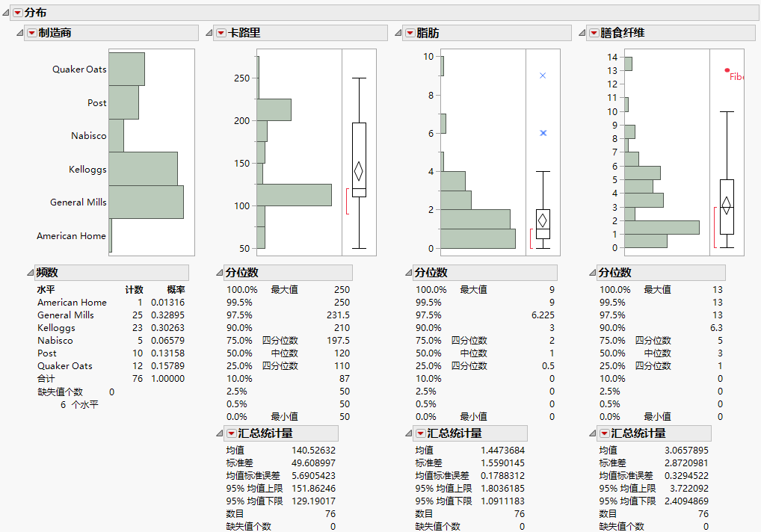Select the General Mills histogram bar
This screenshot has height=532, width=761.
[146, 202]
